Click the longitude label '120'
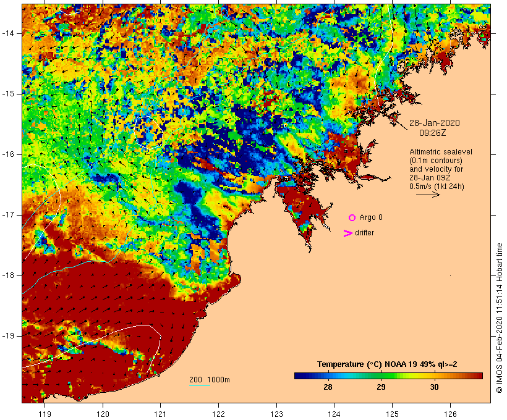Screen dimensions: 507x420 [103, 414]
